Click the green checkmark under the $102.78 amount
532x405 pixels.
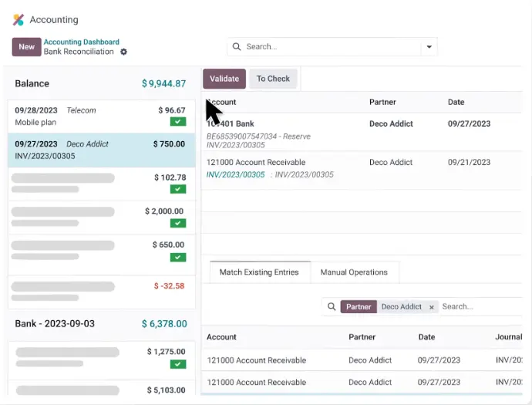tap(178, 189)
